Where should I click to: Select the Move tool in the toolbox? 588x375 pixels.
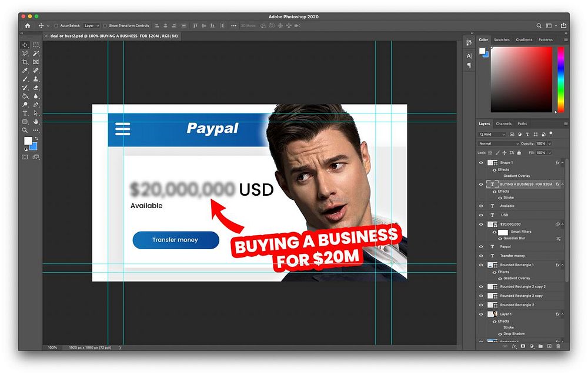[25, 45]
